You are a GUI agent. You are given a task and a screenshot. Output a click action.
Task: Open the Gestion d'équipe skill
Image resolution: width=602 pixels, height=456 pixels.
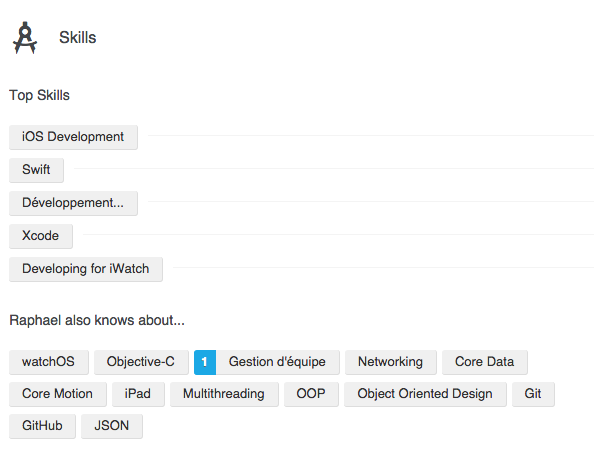pos(277,362)
